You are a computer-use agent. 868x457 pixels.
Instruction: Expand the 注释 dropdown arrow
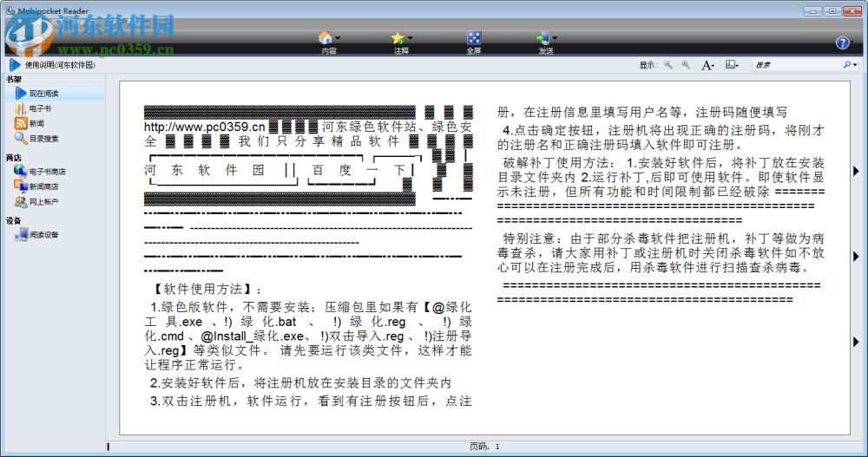coord(411,38)
